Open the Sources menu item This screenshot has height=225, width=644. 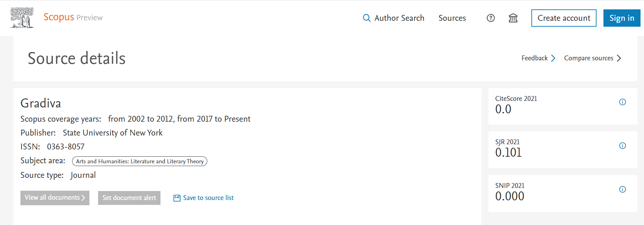(452, 18)
